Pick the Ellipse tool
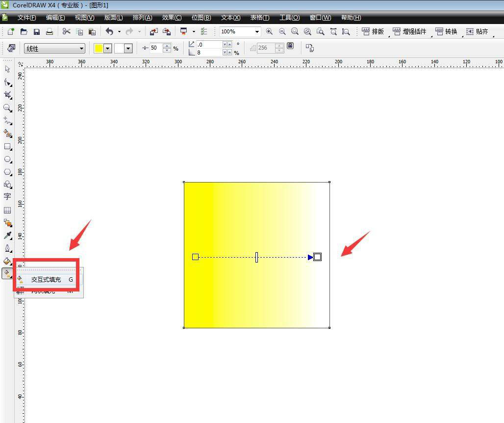Screen dimensions: 504x423 click(7, 159)
